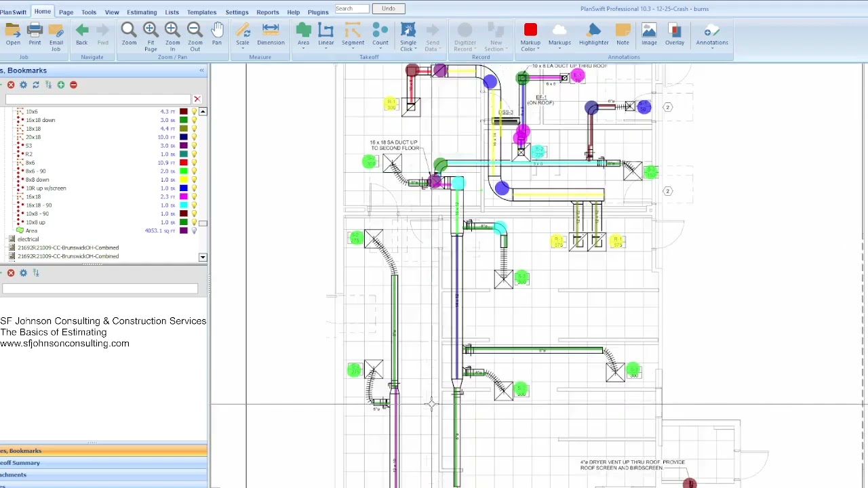Screen dimensions: 868x488
Task: Click red minus icon in bookmarks toolbar
Action: click(73, 85)
